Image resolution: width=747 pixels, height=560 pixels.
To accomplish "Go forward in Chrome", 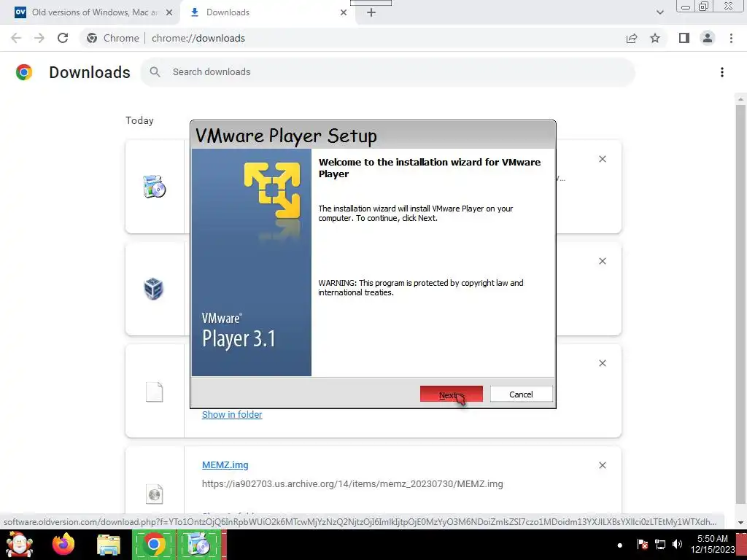I will tap(39, 38).
